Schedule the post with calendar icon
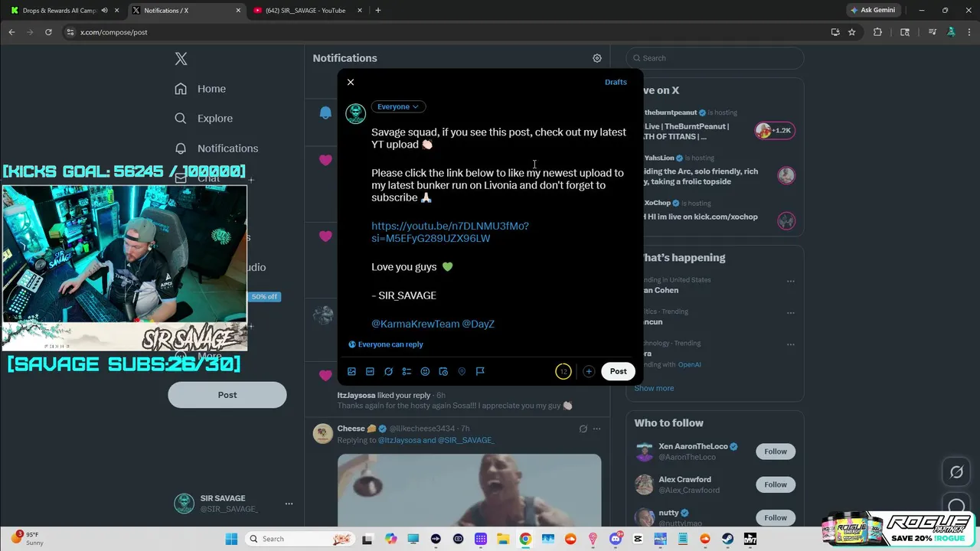 [443, 371]
